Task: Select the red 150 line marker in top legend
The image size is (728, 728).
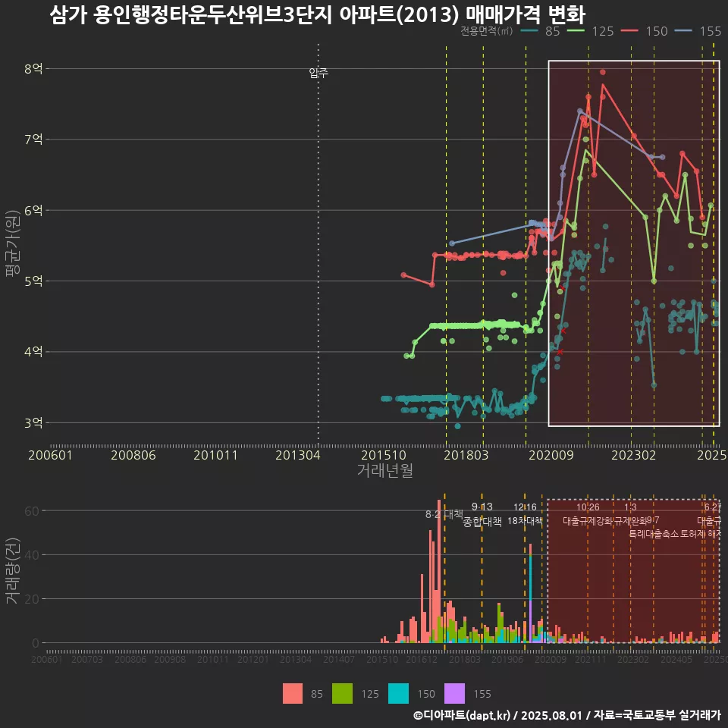Action: point(629,31)
